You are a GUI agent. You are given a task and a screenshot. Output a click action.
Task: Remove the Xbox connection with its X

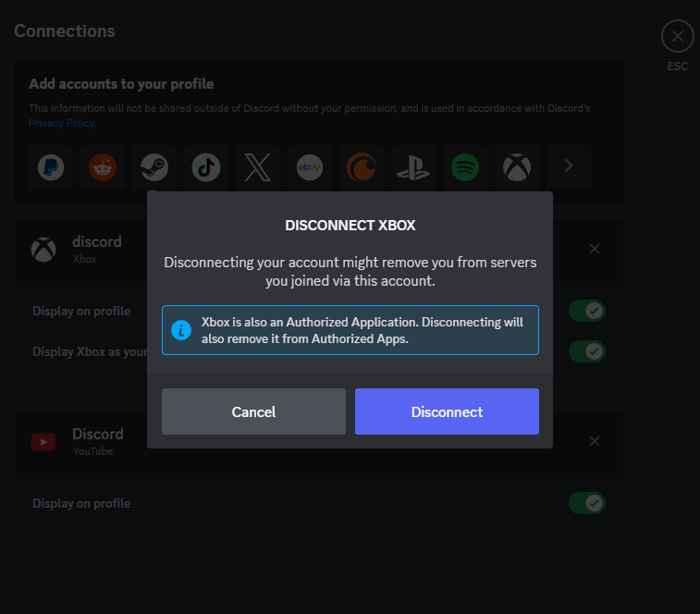pyautogui.click(x=595, y=249)
